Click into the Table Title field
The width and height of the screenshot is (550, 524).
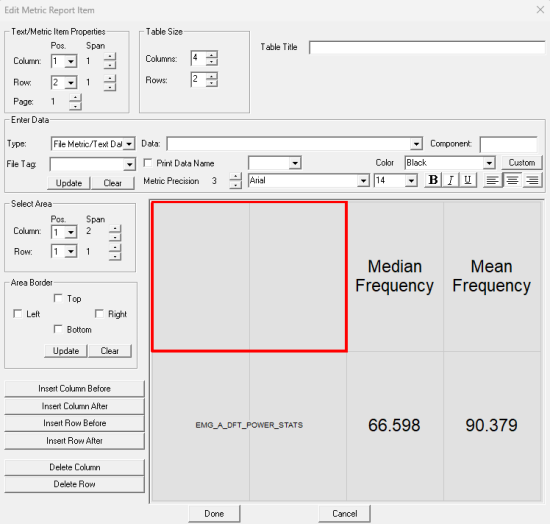[x=427, y=47]
